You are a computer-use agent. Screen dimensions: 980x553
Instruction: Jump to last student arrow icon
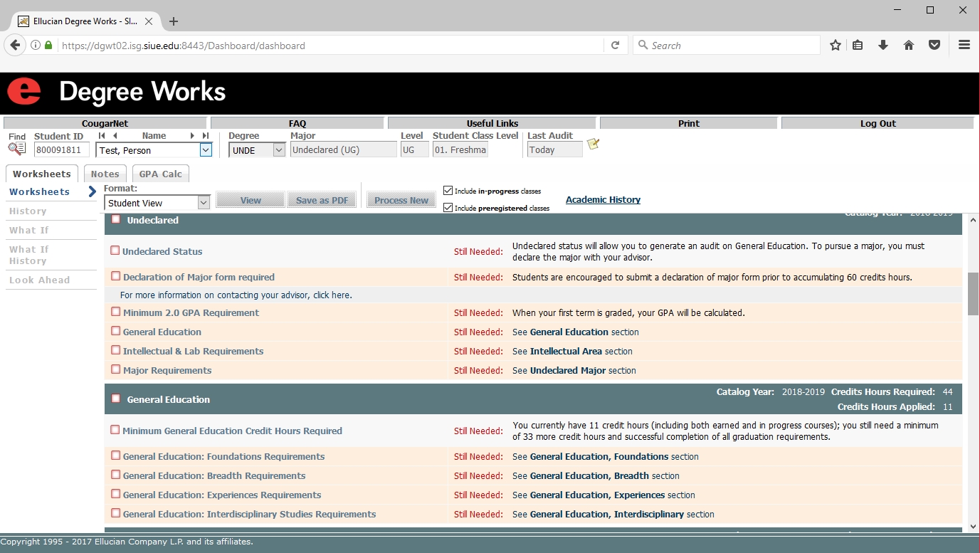click(x=206, y=136)
